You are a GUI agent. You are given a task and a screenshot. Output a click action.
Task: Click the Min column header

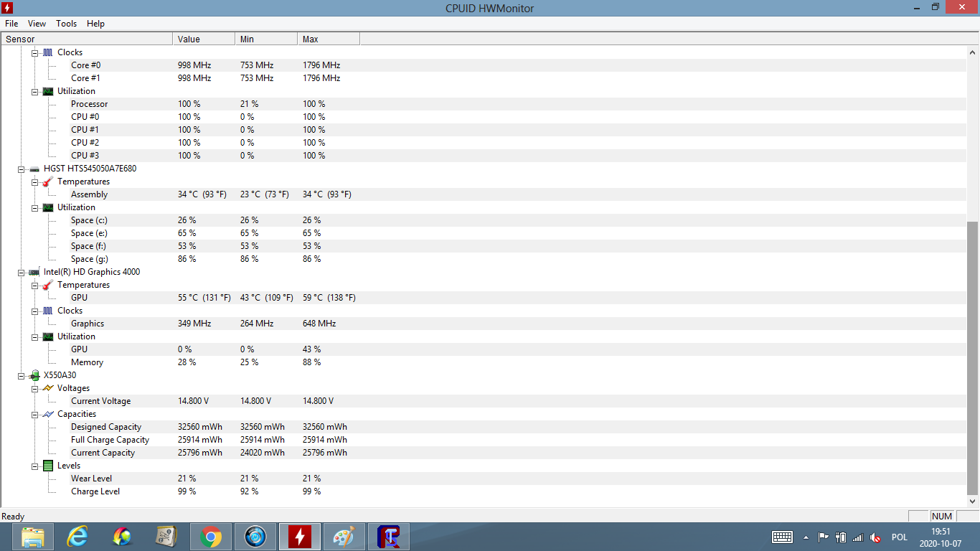pos(266,39)
